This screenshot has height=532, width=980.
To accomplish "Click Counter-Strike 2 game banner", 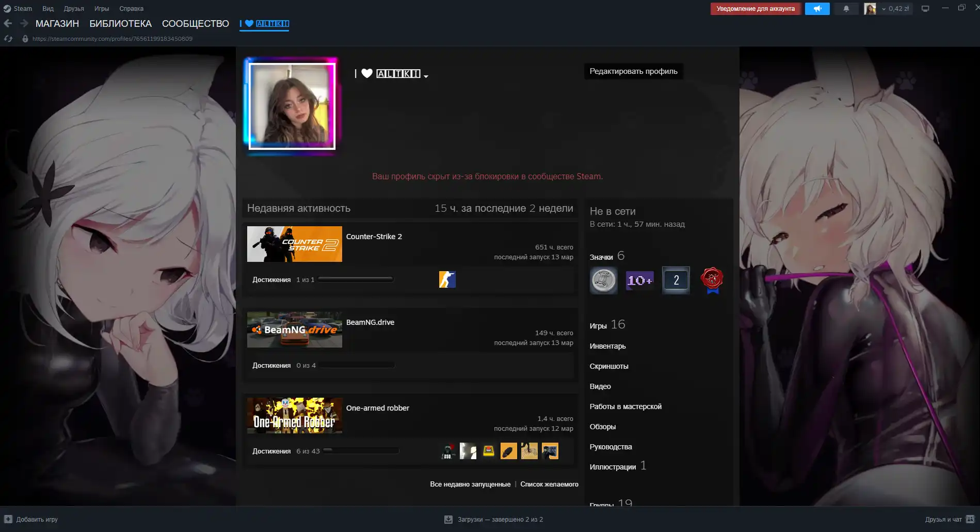I will point(295,244).
